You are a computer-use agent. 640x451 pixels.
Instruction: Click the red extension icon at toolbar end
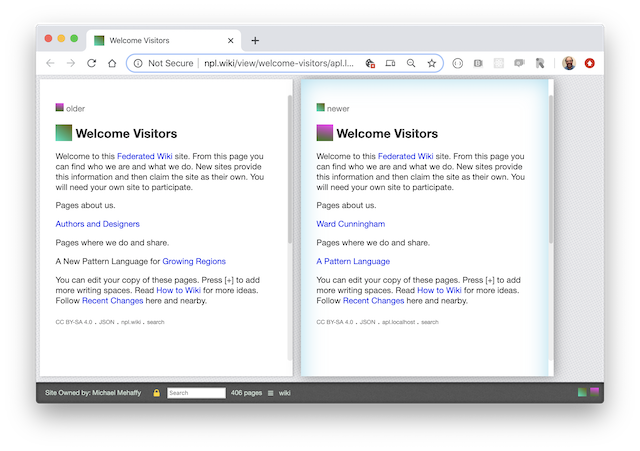coord(589,63)
